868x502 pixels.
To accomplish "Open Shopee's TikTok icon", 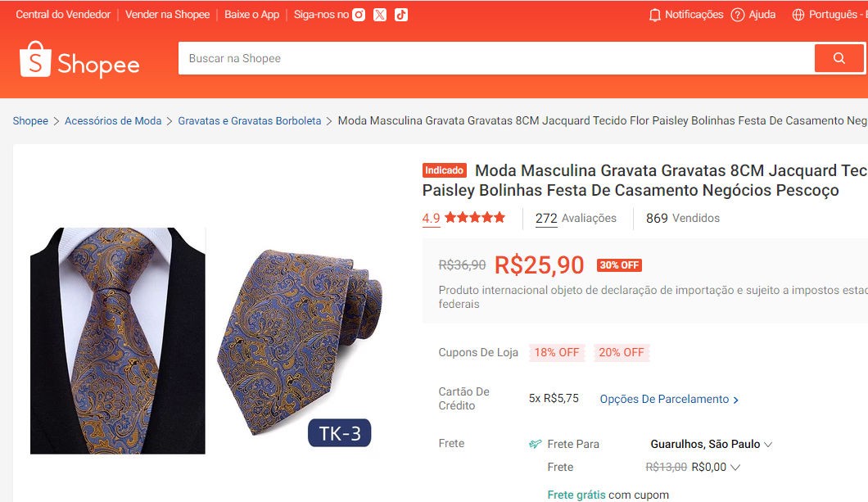I will coord(400,15).
